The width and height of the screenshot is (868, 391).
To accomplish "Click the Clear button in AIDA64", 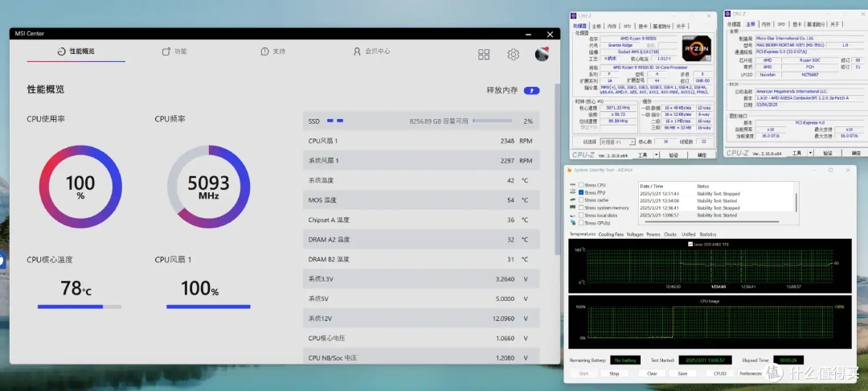I will [652, 373].
